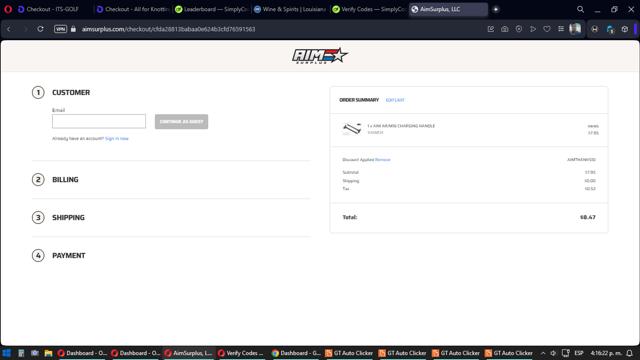The image size is (640, 360).
Task: Open the taskbar clock
Action: [x=606, y=353]
